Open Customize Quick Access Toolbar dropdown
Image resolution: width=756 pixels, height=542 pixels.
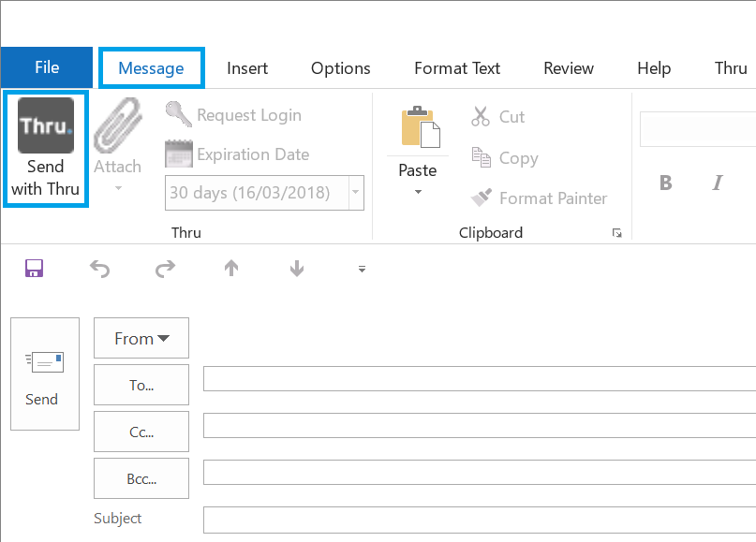[x=363, y=270]
